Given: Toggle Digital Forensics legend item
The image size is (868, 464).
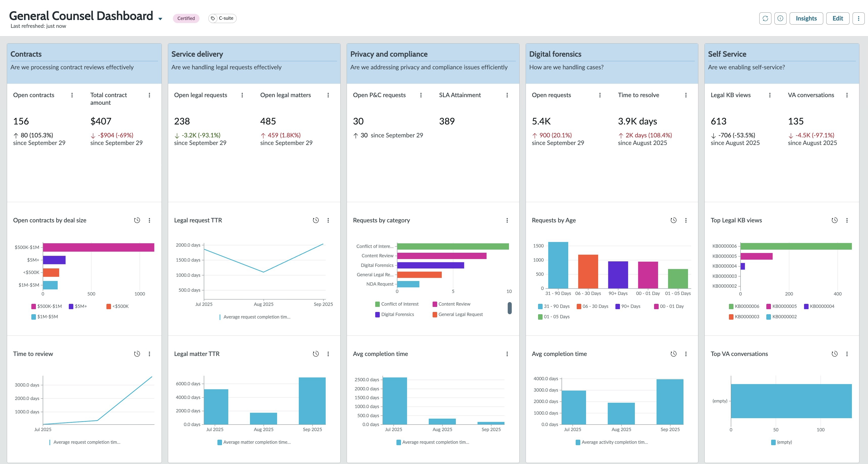Looking at the screenshot, I should tap(395, 314).
